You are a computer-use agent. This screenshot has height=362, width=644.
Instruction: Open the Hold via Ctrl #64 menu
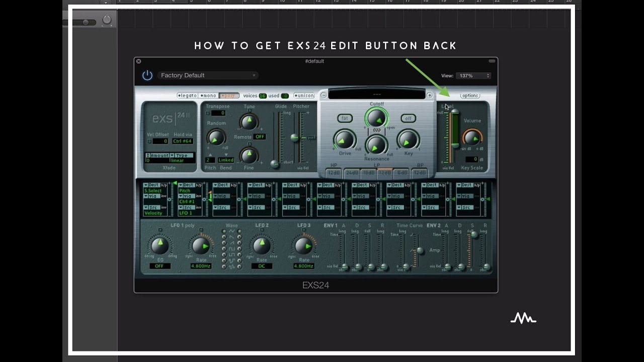coord(183,141)
